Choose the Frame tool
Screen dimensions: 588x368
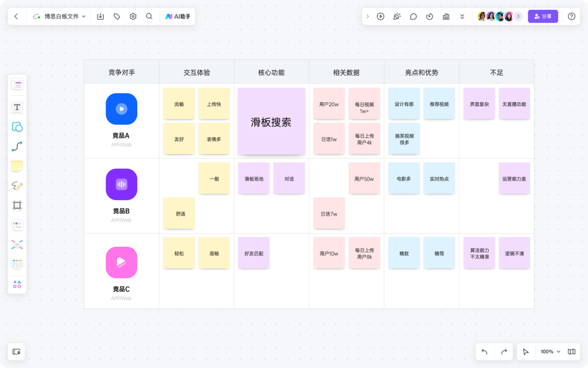[x=17, y=205]
